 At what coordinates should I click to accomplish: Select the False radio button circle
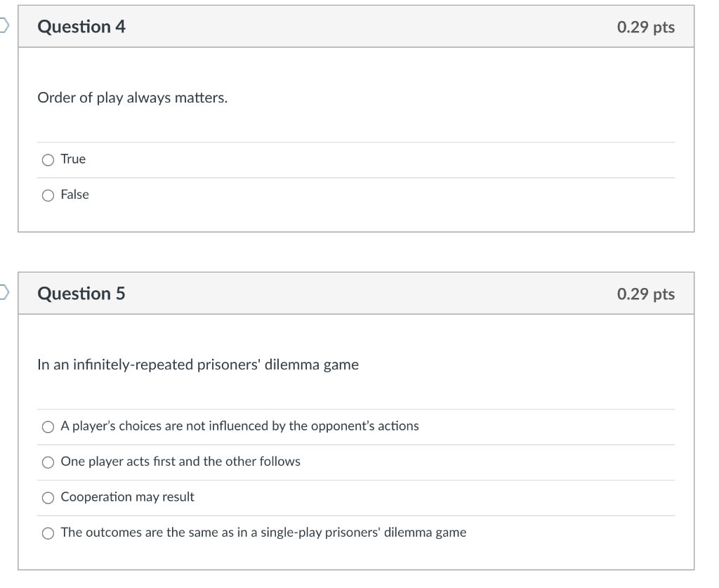coord(48,196)
